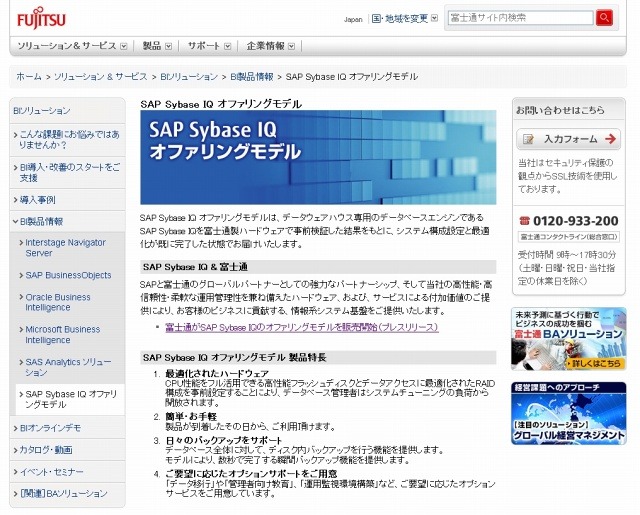Image resolution: width=640 pixels, height=515 pixels.
Task: Click the 日々のバックアップをサポート list item
Action: click(x=224, y=440)
